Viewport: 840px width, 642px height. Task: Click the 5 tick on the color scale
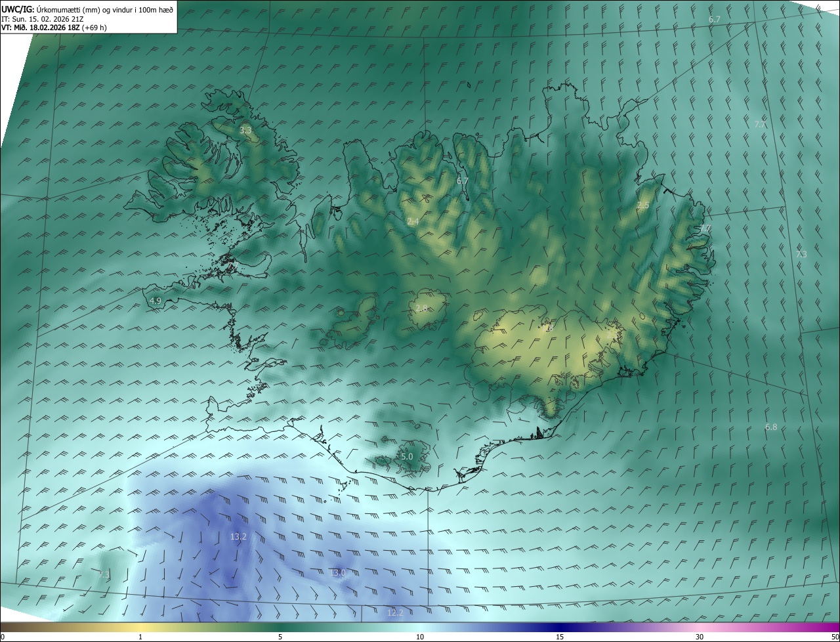tap(280, 637)
